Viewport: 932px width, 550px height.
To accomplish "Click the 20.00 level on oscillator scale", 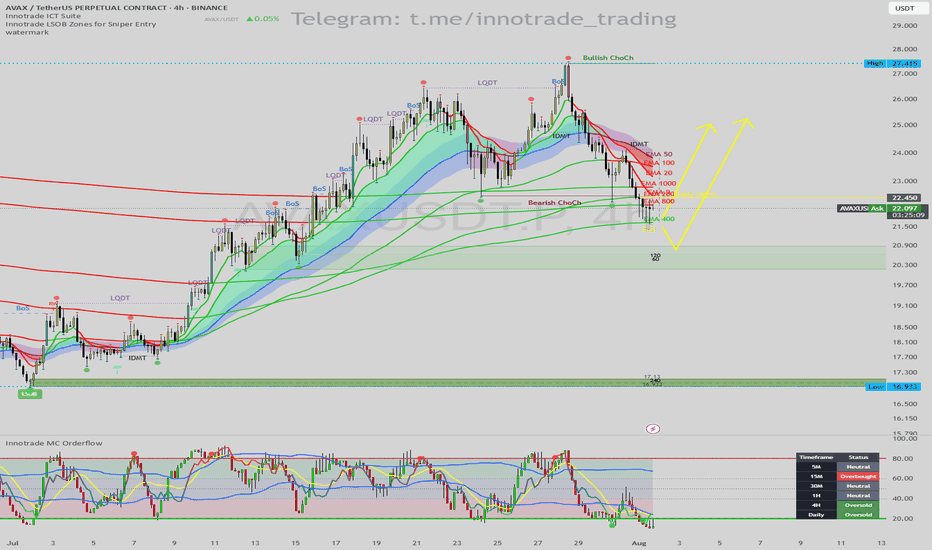I will (x=902, y=518).
